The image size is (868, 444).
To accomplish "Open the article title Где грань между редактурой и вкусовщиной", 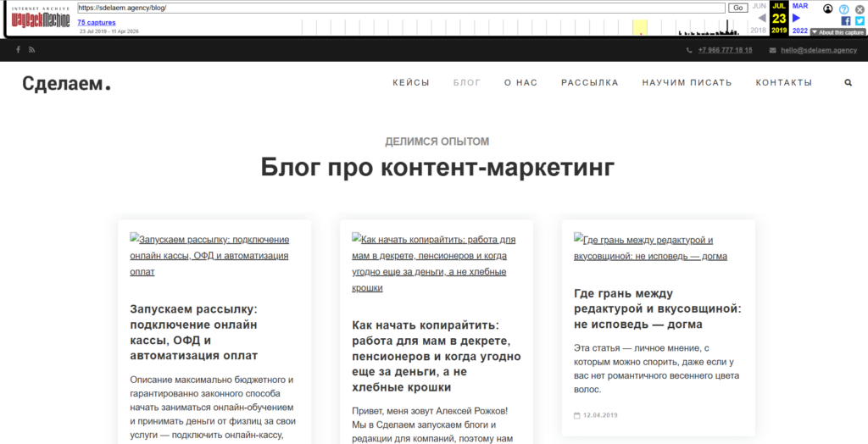I will click(x=658, y=308).
